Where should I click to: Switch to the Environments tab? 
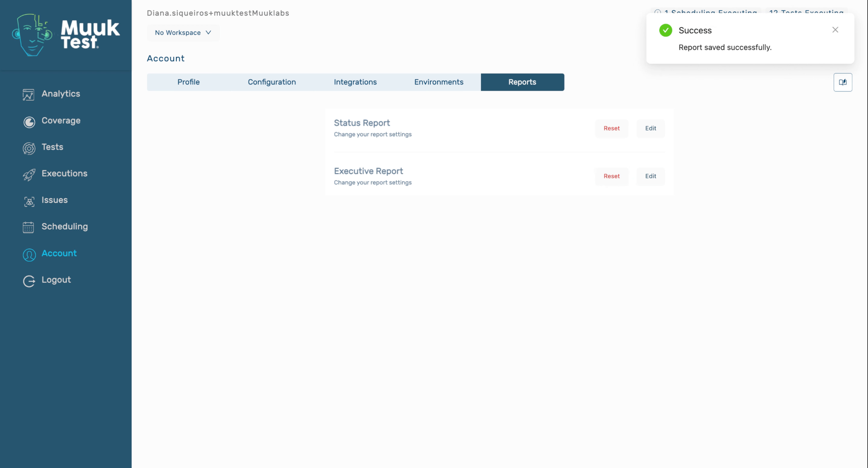439,82
